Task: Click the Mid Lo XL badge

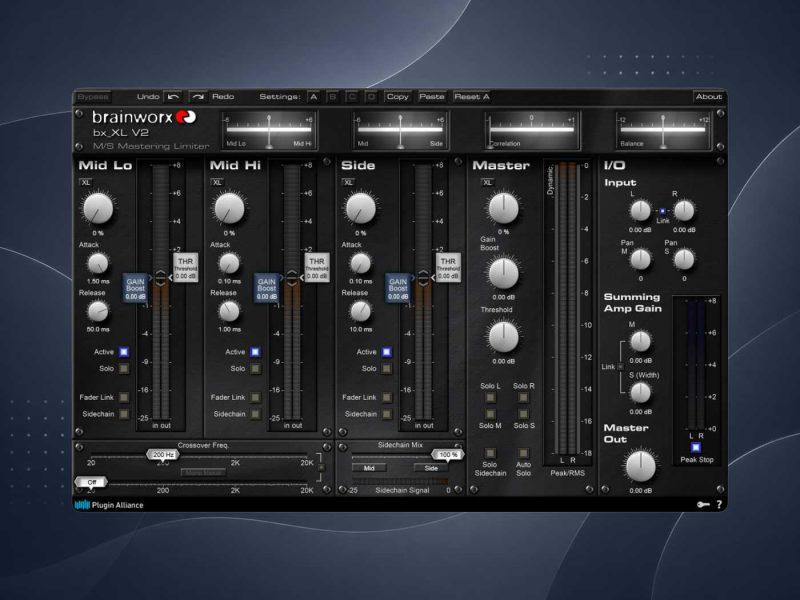Action: coord(86,182)
